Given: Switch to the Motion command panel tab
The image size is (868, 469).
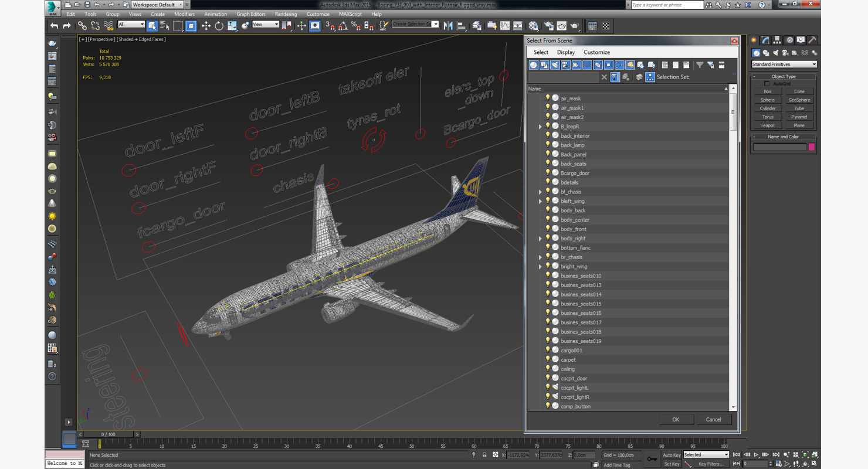Looking at the screenshot, I should coord(789,40).
